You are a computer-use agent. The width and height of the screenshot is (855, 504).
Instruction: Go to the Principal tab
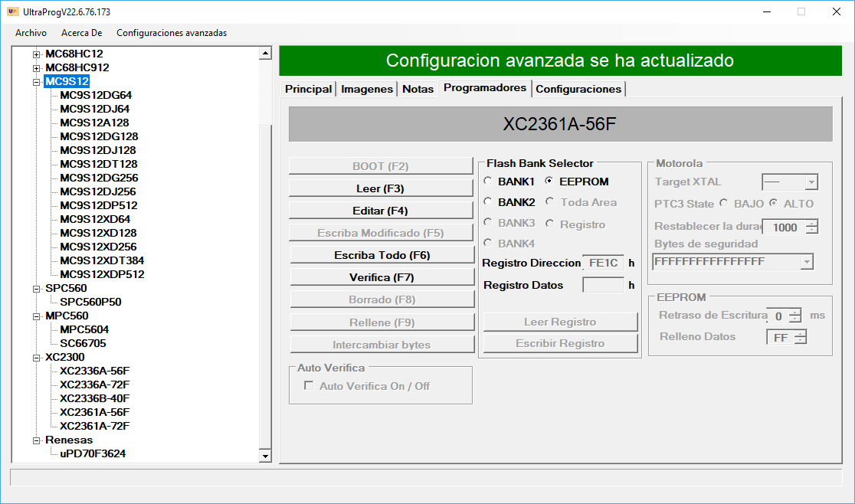click(308, 89)
